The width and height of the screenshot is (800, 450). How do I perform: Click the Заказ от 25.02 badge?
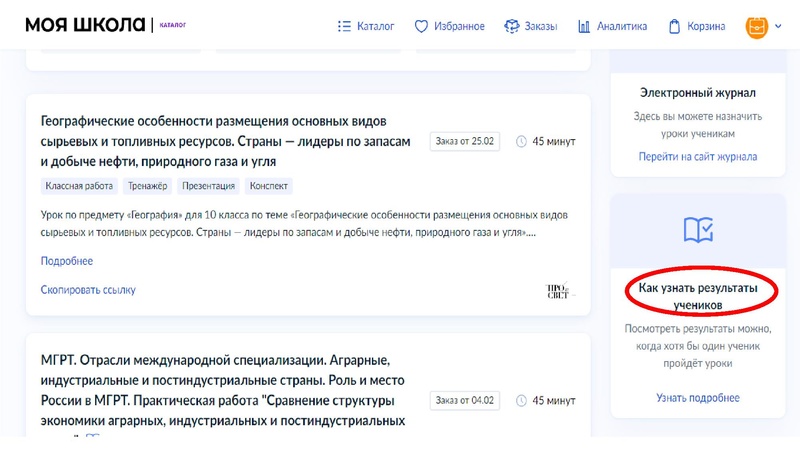[465, 141]
